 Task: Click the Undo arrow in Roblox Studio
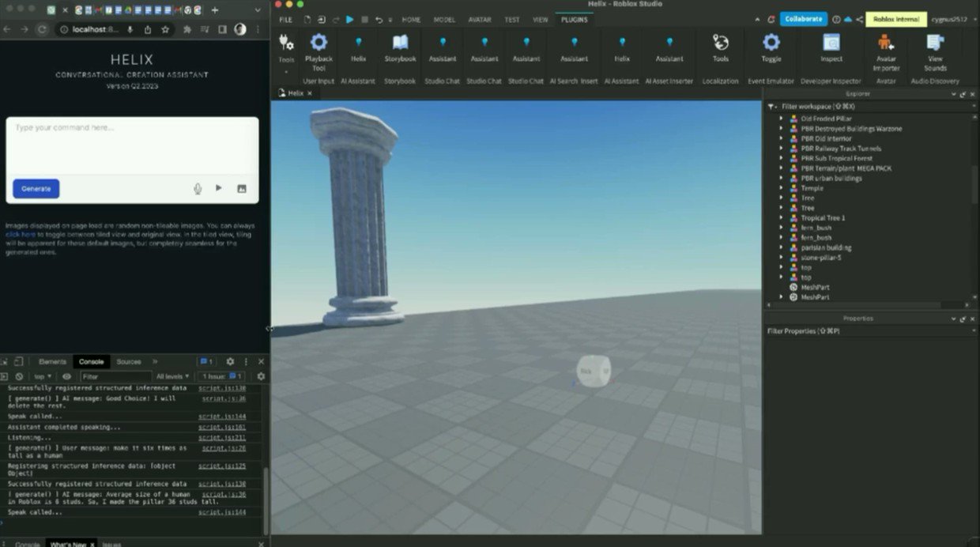(x=379, y=19)
